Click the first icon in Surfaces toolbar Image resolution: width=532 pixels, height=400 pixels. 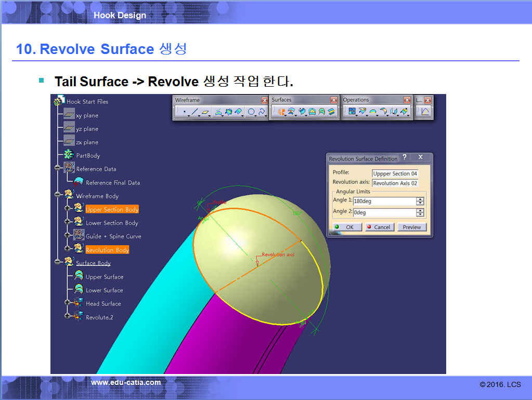pos(281,112)
